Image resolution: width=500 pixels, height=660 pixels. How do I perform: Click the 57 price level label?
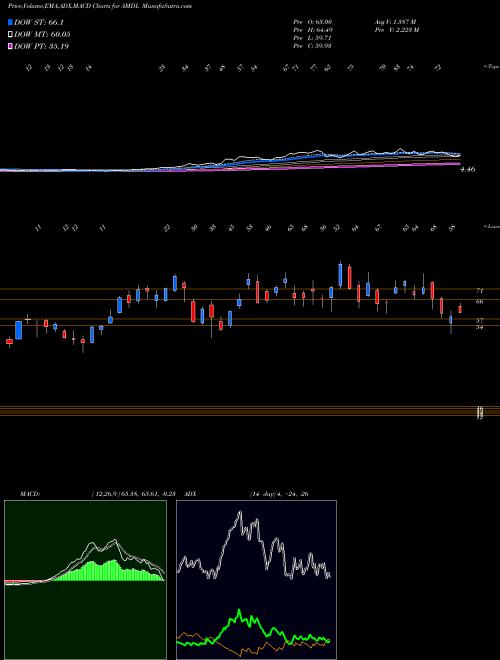pos(480,320)
